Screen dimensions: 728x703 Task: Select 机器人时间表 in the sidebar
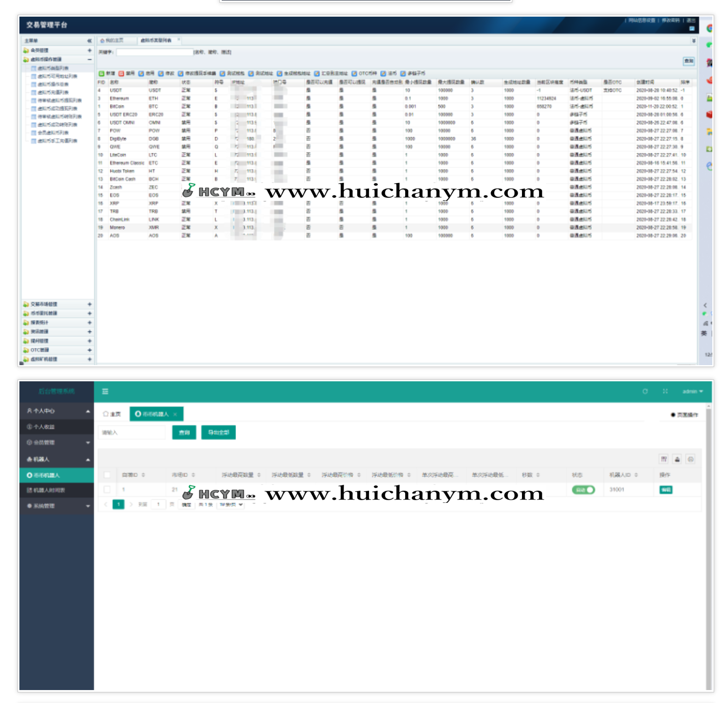(x=49, y=490)
